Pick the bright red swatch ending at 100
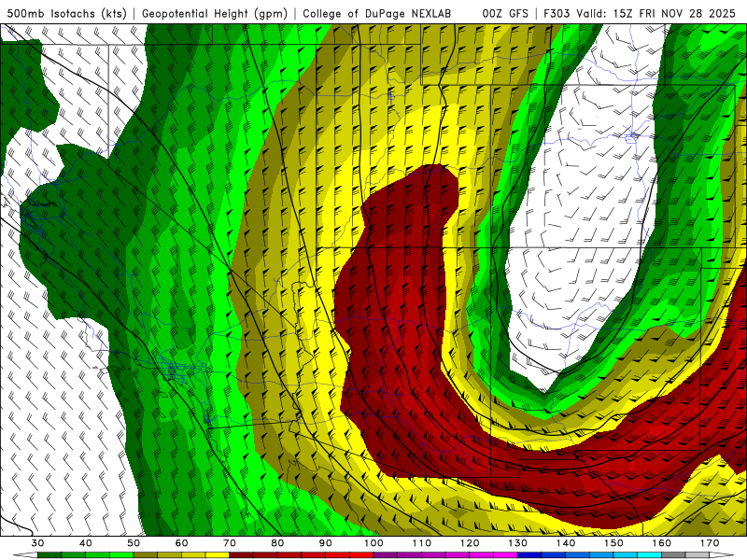The height and width of the screenshot is (560, 747). (361, 555)
